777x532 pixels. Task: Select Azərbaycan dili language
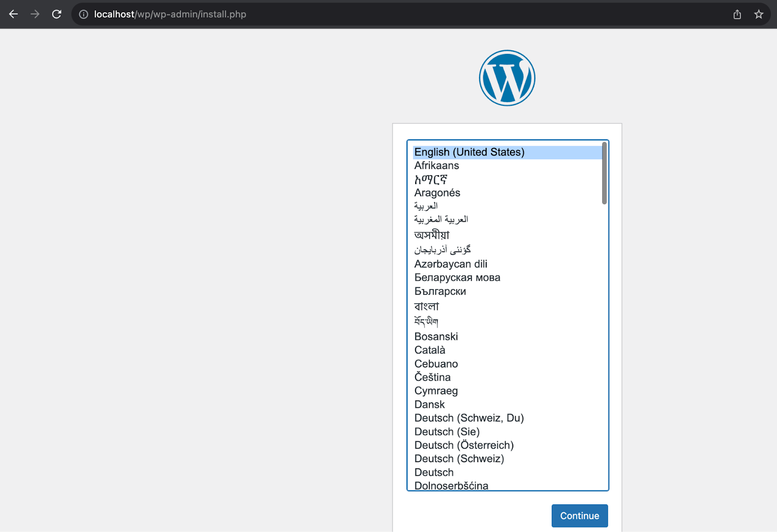(507, 264)
